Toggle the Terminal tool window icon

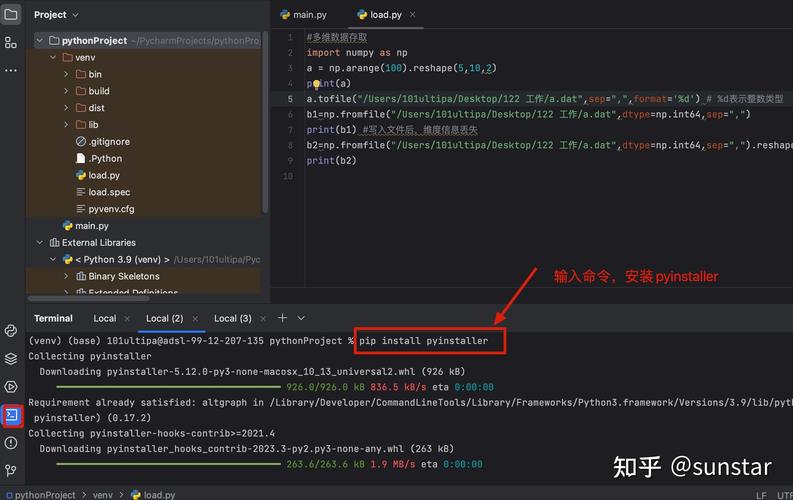point(12,416)
